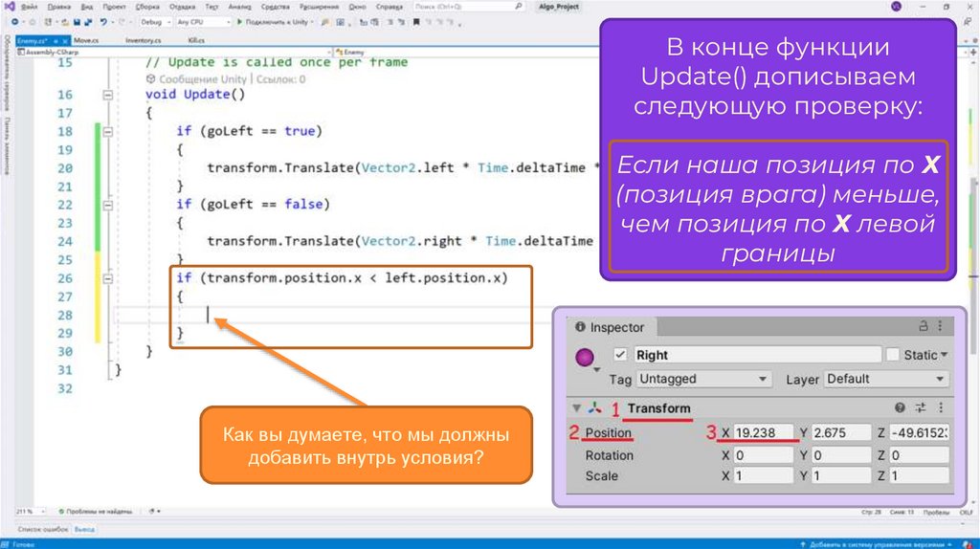Click the Проблемы не найдены status indicator
This screenshot has height=549, width=980.
[x=95, y=511]
